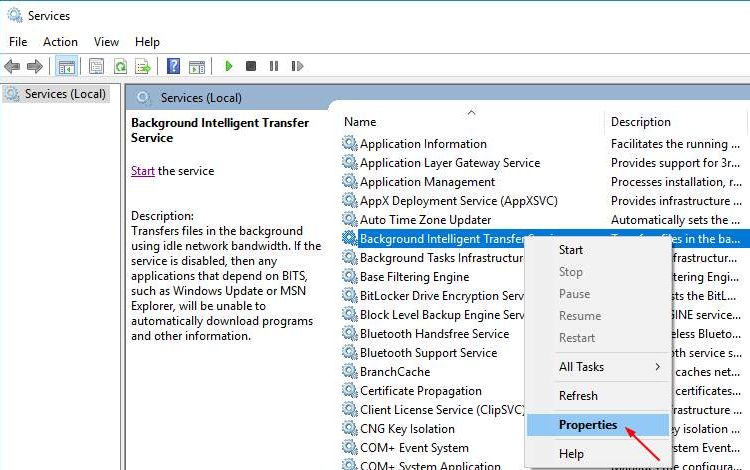This screenshot has width=750, height=470.
Task: Open the Action menu in the menu bar
Action: (60, 42)
